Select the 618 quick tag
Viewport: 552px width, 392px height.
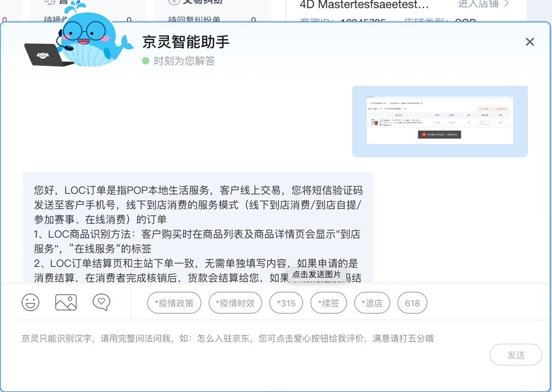(x=412, y=302)
